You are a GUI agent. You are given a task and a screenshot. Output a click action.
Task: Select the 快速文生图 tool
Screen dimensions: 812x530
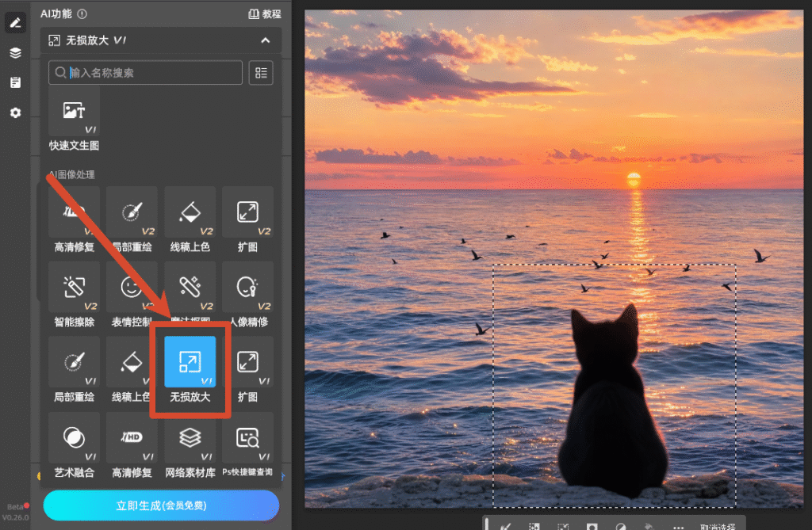point(74,120)
